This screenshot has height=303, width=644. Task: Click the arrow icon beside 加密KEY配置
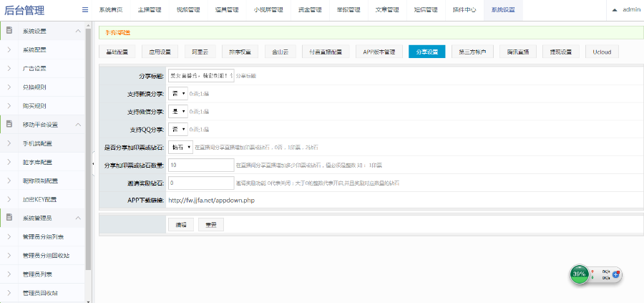pos(9,199)
